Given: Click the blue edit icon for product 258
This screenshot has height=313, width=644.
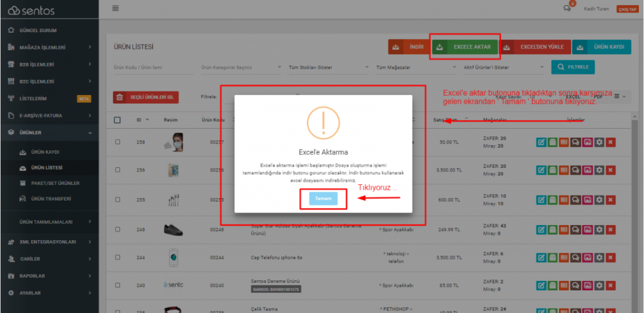Looking at the screenshot, I should [x=540, y=143].
